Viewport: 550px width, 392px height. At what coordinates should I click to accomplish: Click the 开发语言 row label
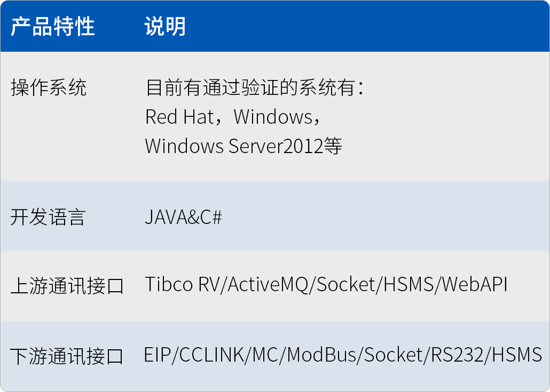click(48, 218)
